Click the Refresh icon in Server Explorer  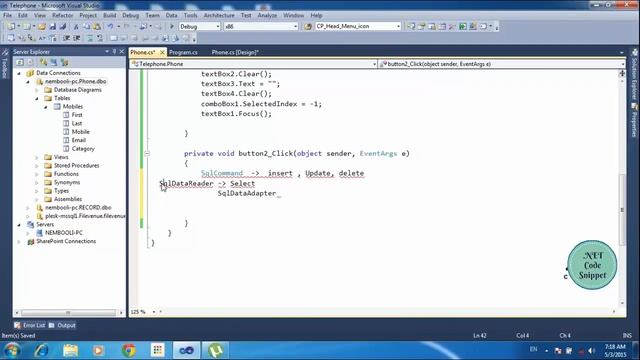[20, 62]
